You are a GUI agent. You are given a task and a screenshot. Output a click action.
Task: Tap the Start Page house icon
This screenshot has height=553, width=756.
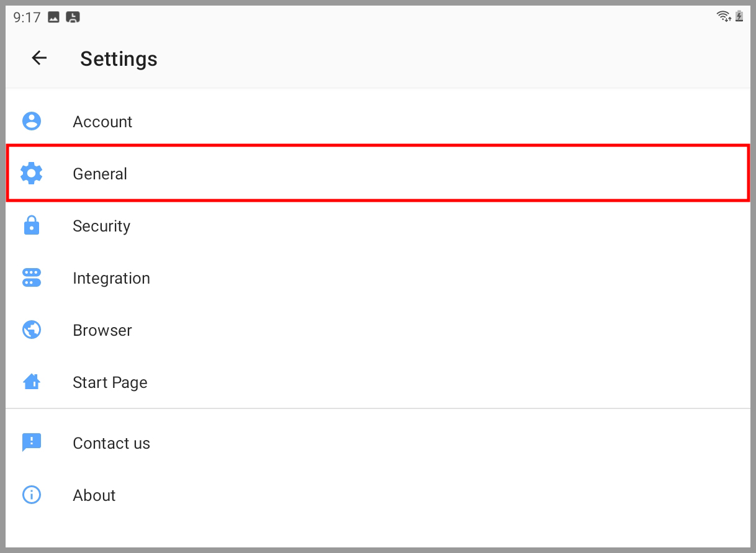pos(32,382)
